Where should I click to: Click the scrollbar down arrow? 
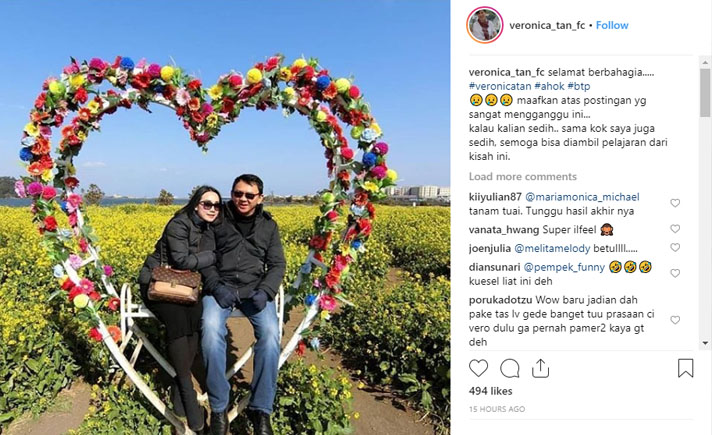(x=705, y=343)
